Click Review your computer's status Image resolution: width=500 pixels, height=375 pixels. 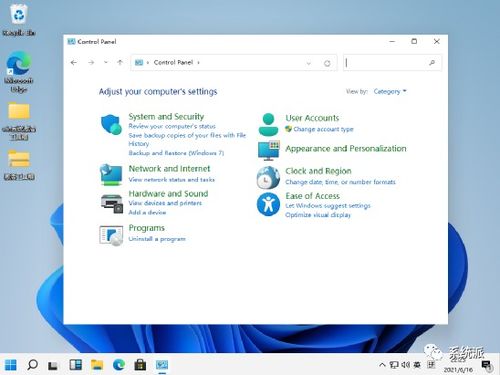[x=172, y=126]
